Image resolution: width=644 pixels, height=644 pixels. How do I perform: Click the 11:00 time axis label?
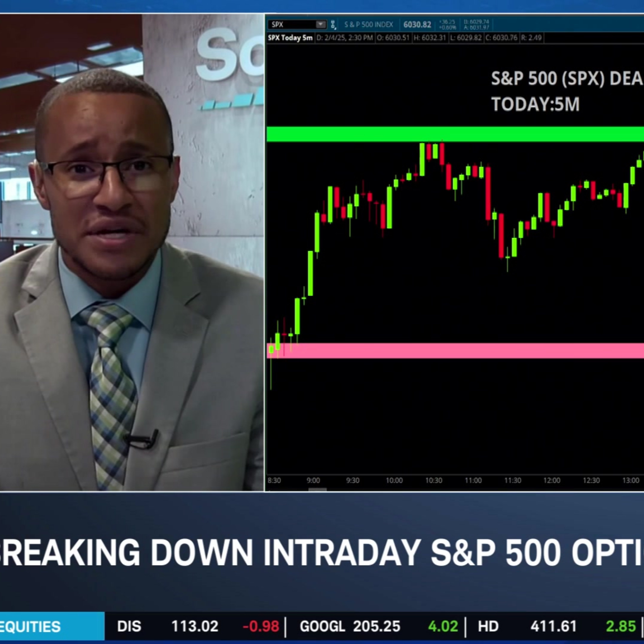(473, 480)
